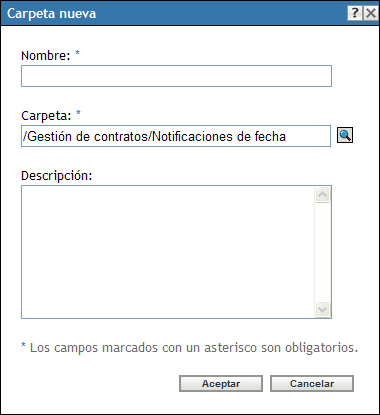This screenshot has width=380, height=415.
Task: Confirm with the Aceptar button
Action: pos(221,384)
